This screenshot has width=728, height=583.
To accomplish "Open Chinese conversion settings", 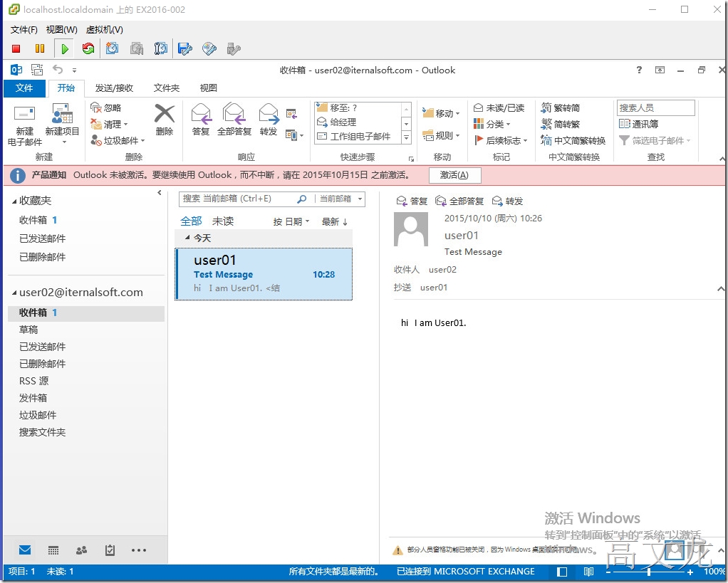I will click(x=573, y=140).
